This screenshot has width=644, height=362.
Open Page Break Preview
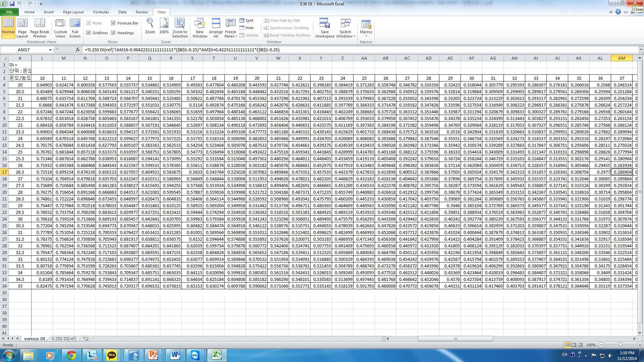tap(40, 28)
